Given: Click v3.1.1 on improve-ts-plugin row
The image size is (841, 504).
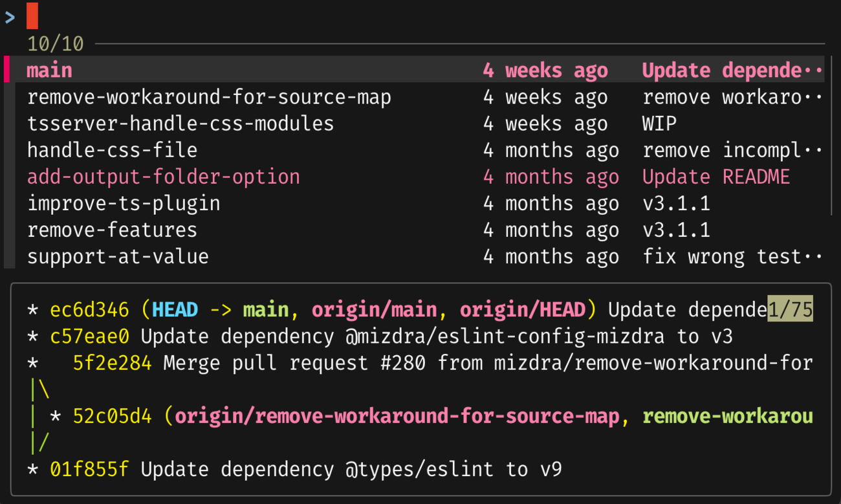Looking at the screenshot, I should pos(676,203).
